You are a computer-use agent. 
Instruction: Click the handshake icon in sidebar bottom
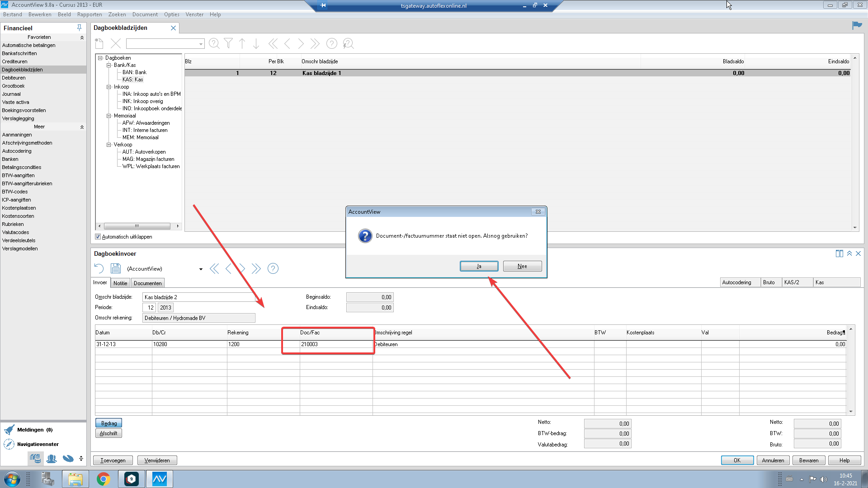(68, 459)
